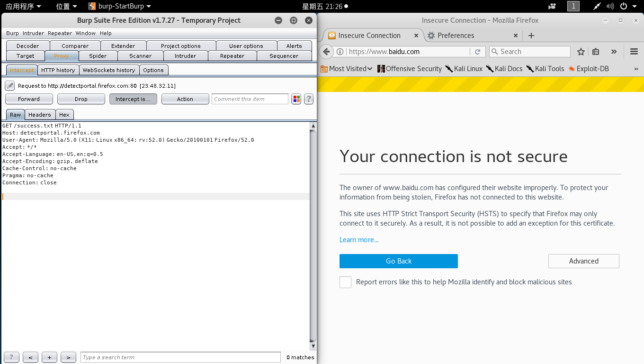Open the User options tab
The width and height of the screenshot is (644, 364).
pyautogui.click(x=246, y=46)
